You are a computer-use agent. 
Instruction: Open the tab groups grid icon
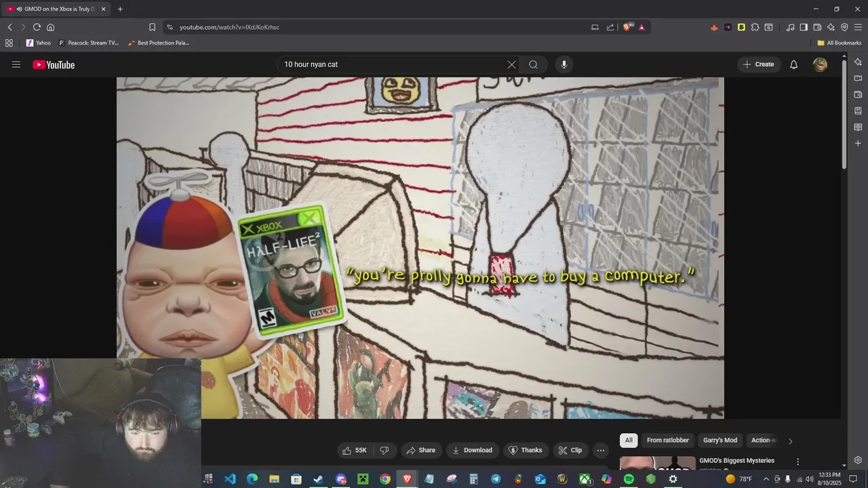coord(9,43)
